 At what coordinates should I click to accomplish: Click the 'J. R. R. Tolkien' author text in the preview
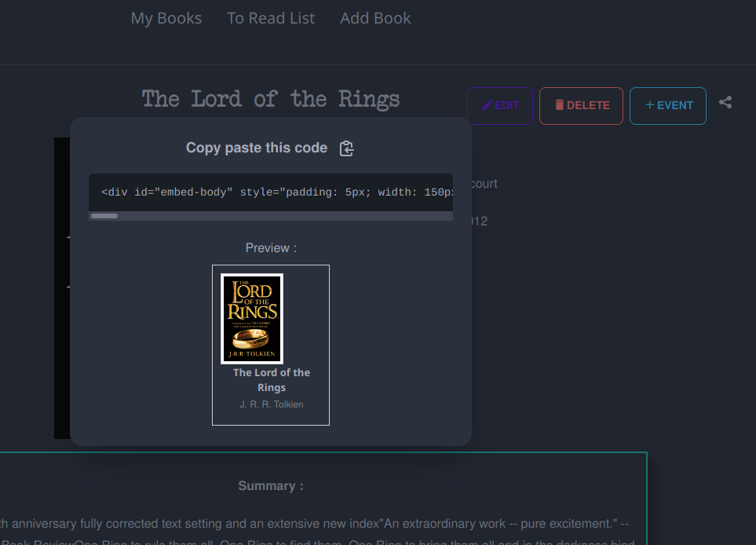pos(272,404)
